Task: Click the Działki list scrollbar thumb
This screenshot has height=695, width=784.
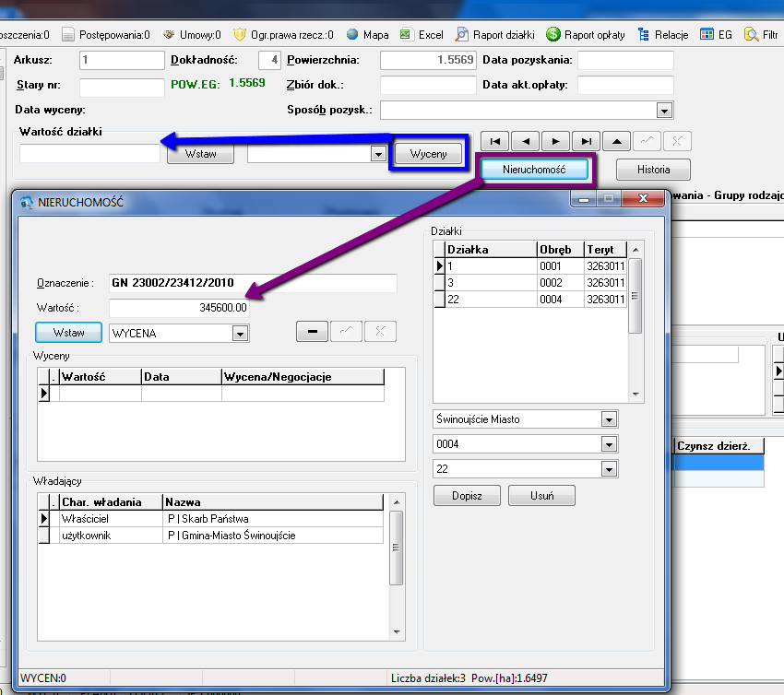Action: [635, 296]
